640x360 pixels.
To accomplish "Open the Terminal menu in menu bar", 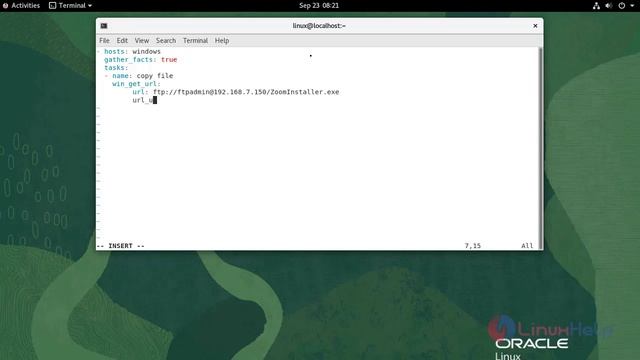I will 195,40.
